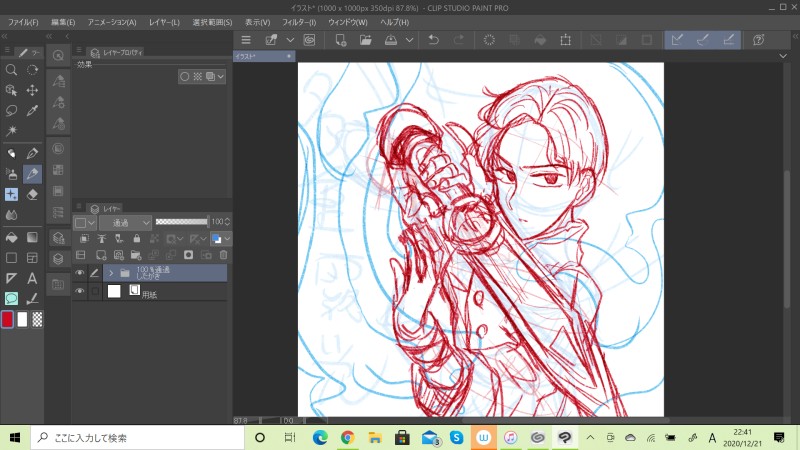Image resolution: width=800 pixels, height=450 pixels.
Task: Select the Object operation tool
Action: pyautogui.click(x=11, y=90)
